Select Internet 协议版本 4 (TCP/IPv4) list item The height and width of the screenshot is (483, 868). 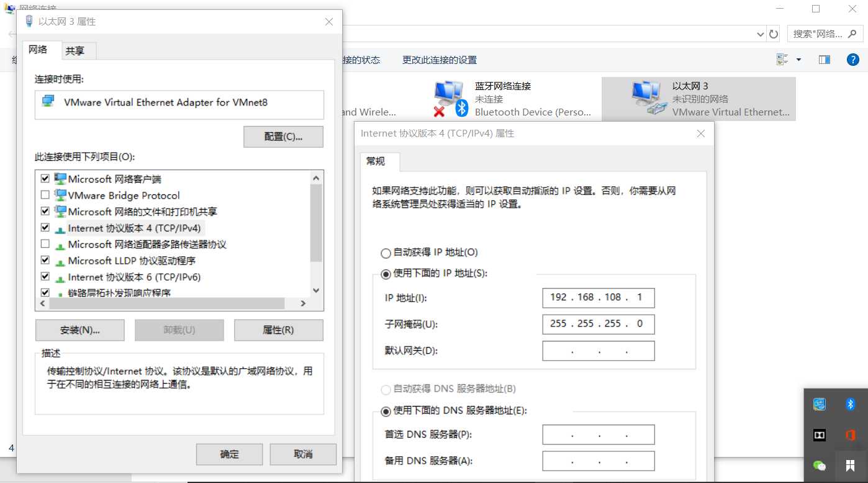coord(135,228)
